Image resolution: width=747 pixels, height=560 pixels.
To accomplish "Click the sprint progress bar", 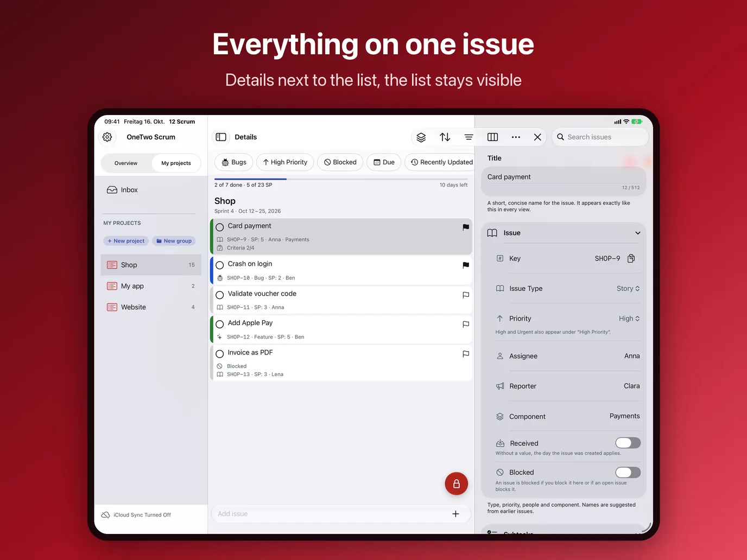I will (341, 179).
